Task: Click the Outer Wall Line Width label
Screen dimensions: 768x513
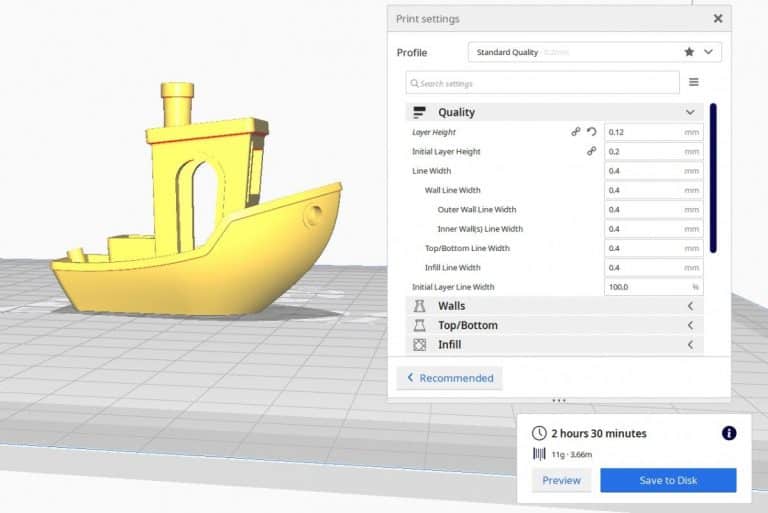Action: (x=477, y=209)
